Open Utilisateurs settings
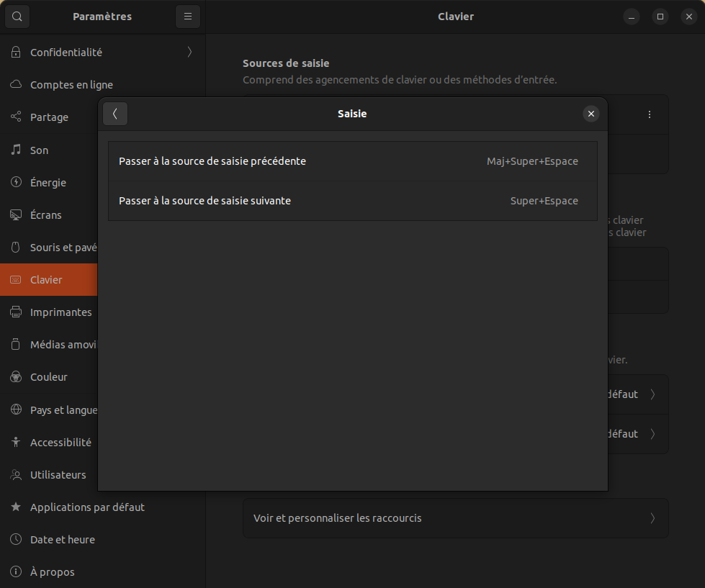Screen dimensions: 705x588 pyautogui.click(x=49, y=475)
